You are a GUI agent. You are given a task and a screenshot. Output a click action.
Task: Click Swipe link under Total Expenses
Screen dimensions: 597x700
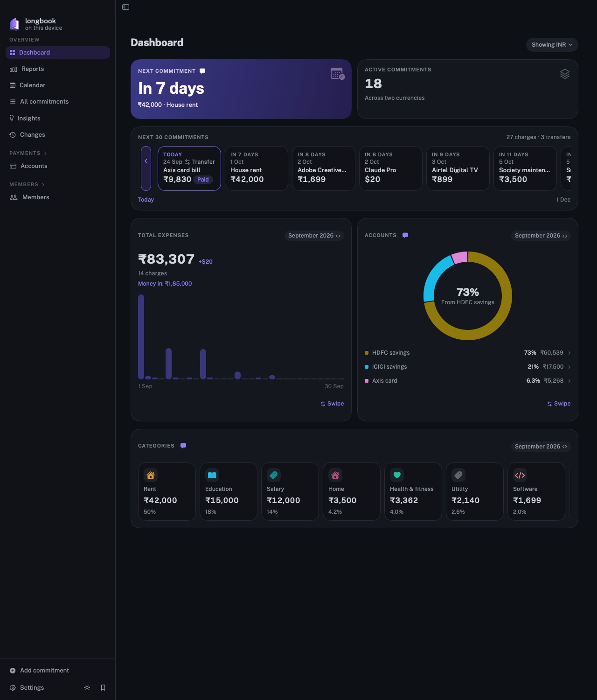(332, 404)
